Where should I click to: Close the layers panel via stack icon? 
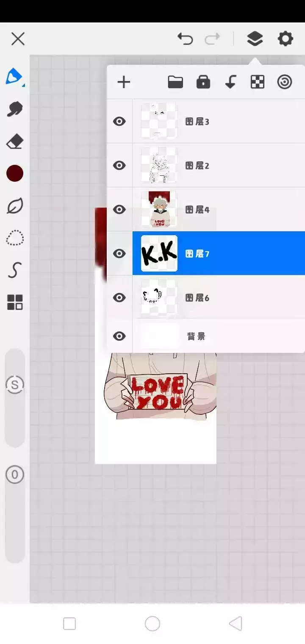click(x=255, y=39)
